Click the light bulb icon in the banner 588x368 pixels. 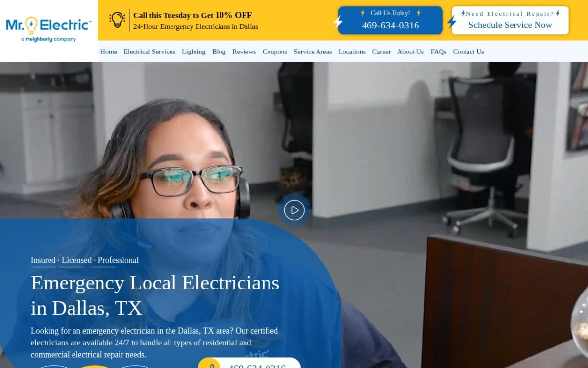coord(117,20)
